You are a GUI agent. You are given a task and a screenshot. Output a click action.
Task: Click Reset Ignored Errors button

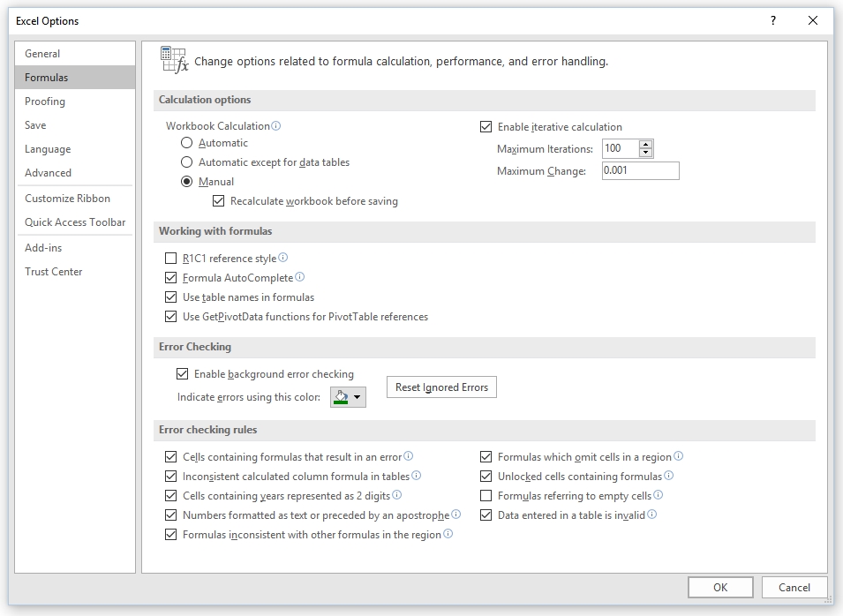[x=441, y=387]
